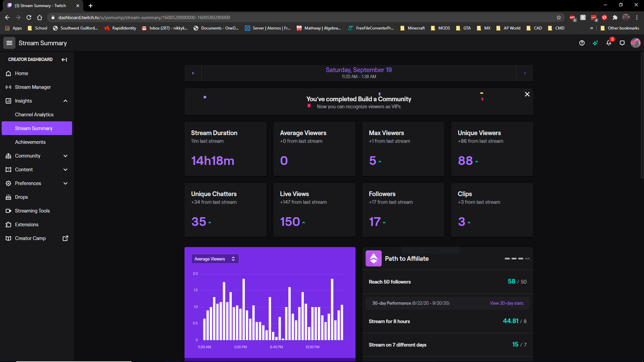Click the browser back arrow

7,17
